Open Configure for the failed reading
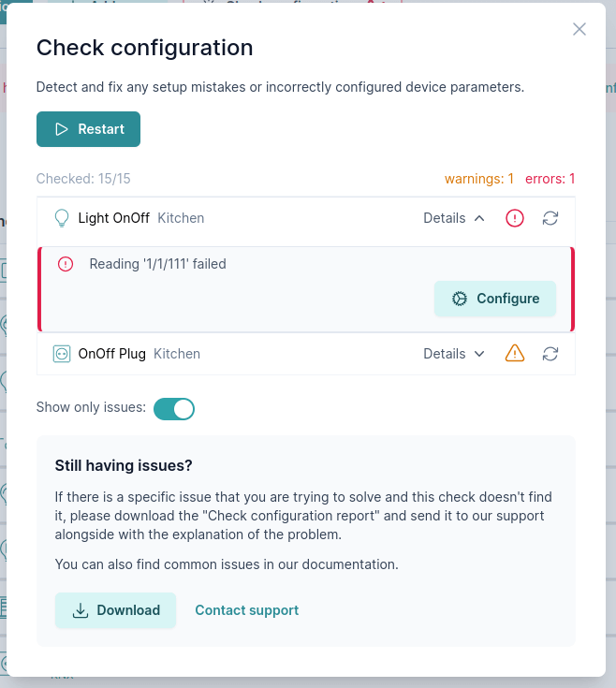 (494, 299)
